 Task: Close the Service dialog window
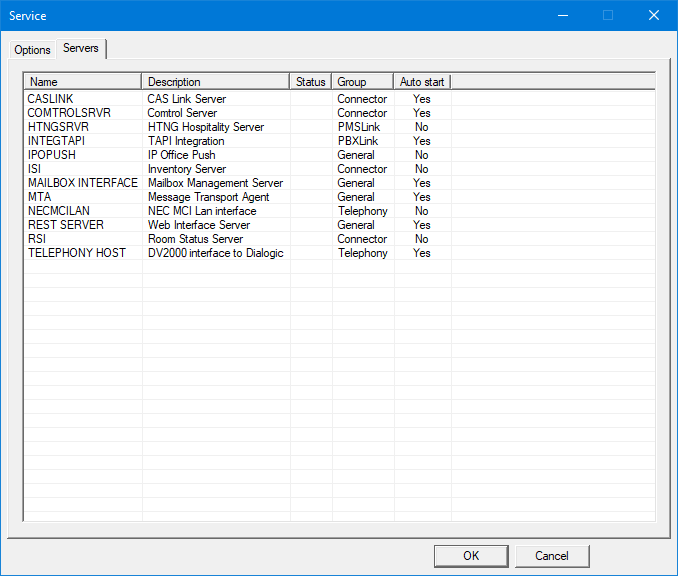tap(653, 15)
